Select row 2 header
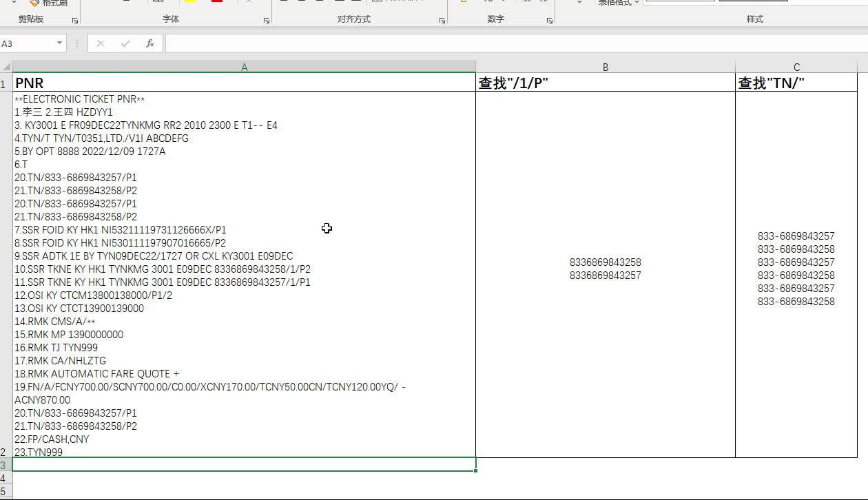Screen dimensions: 868x500 coord(6,275)
